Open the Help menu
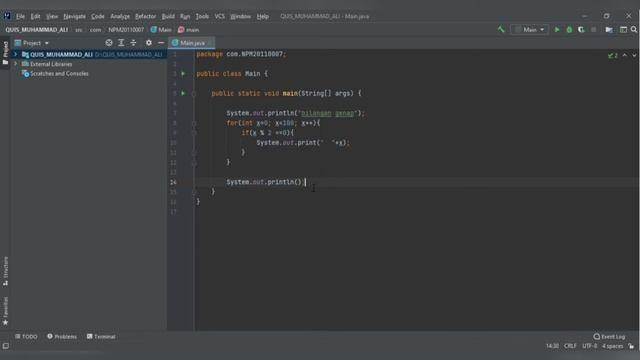This screenshot has height=360, width=640. pyautogui.click(x=263, y=16)
